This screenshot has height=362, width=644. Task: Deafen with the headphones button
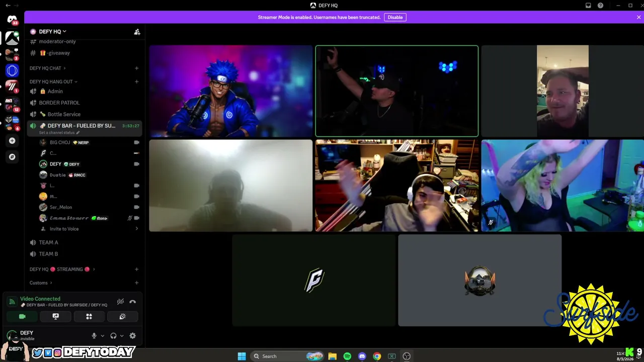113,336
